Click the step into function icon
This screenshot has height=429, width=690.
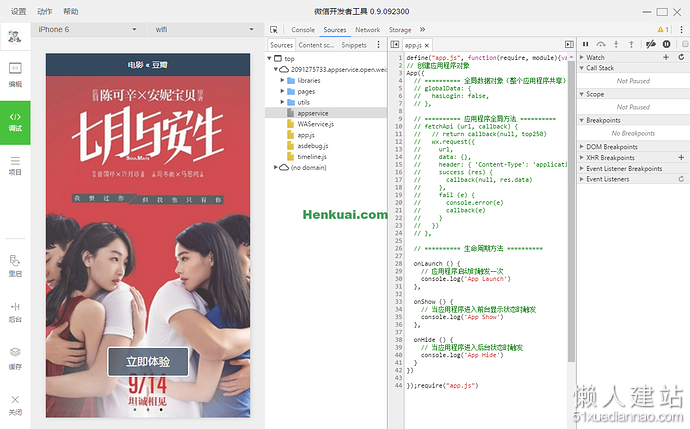616,44
